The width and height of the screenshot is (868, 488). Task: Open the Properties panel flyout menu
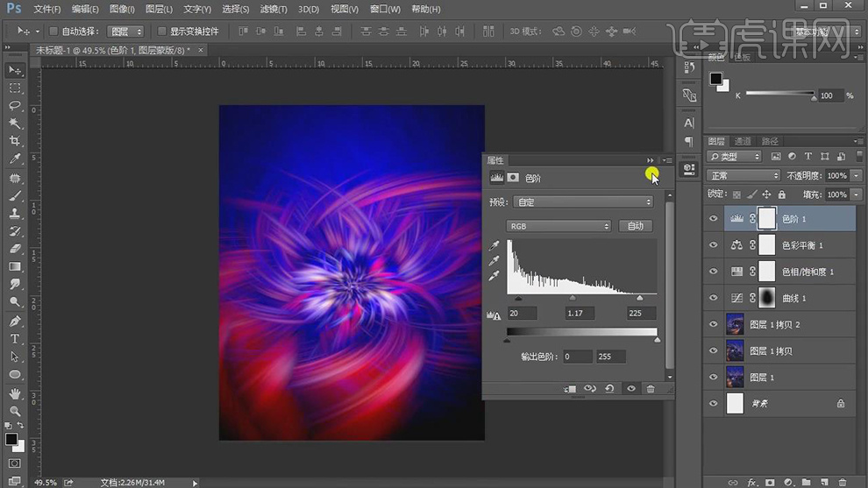click(x=667, y=160)
